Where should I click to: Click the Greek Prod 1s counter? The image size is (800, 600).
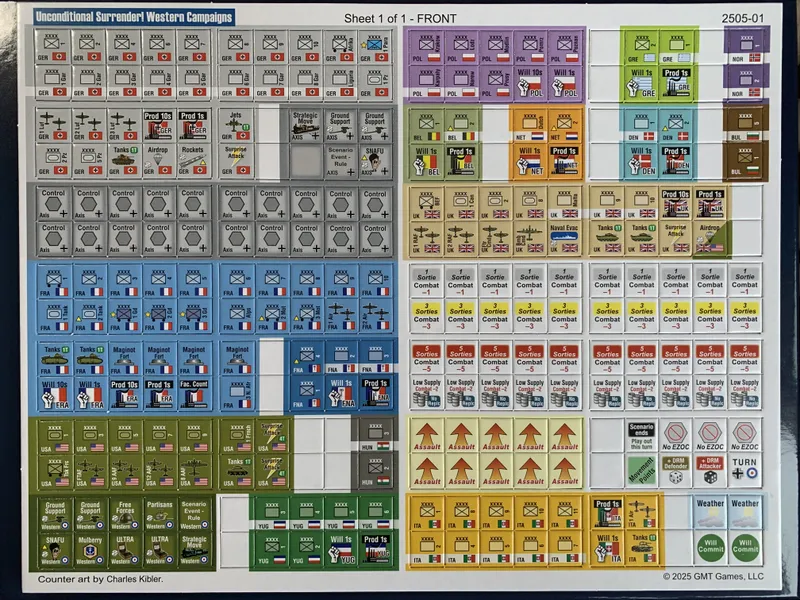676,83
